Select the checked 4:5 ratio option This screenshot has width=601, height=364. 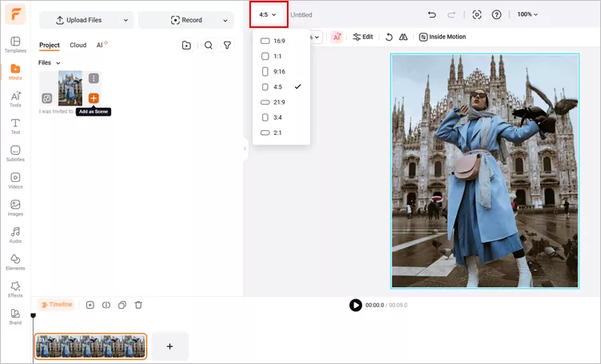281,87
